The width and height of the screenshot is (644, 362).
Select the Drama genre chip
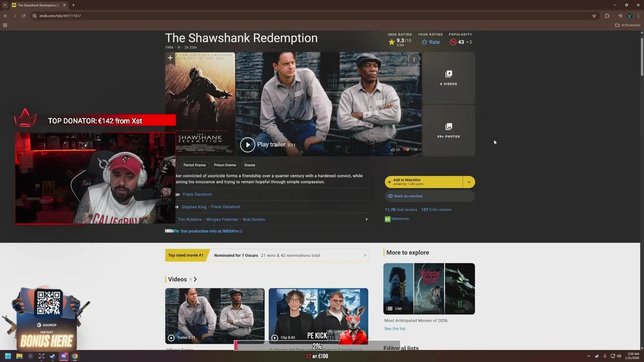tap(250, 165)
